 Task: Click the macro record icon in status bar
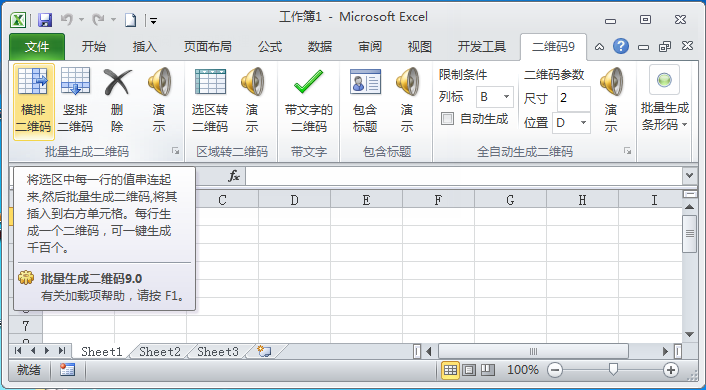coord(67,370)
